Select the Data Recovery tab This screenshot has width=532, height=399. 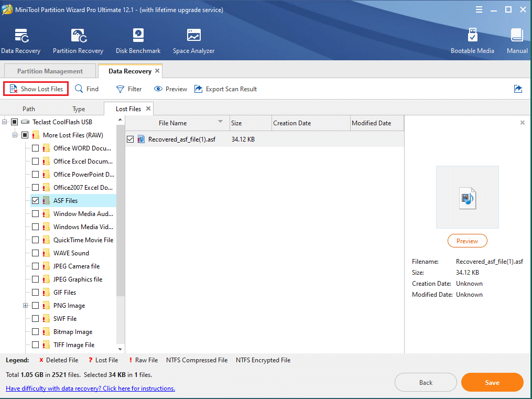130,71
